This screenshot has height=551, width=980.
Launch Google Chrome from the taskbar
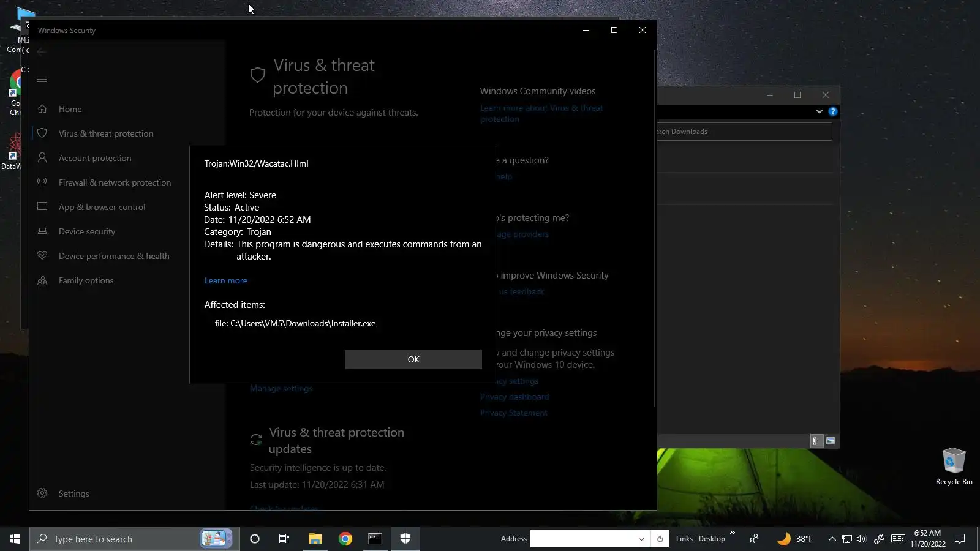[345, 539]
